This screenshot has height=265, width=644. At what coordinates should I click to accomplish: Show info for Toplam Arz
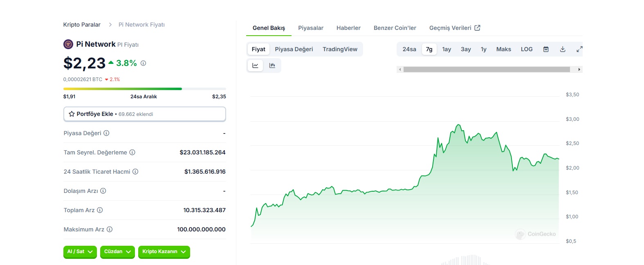pos(100,210)
